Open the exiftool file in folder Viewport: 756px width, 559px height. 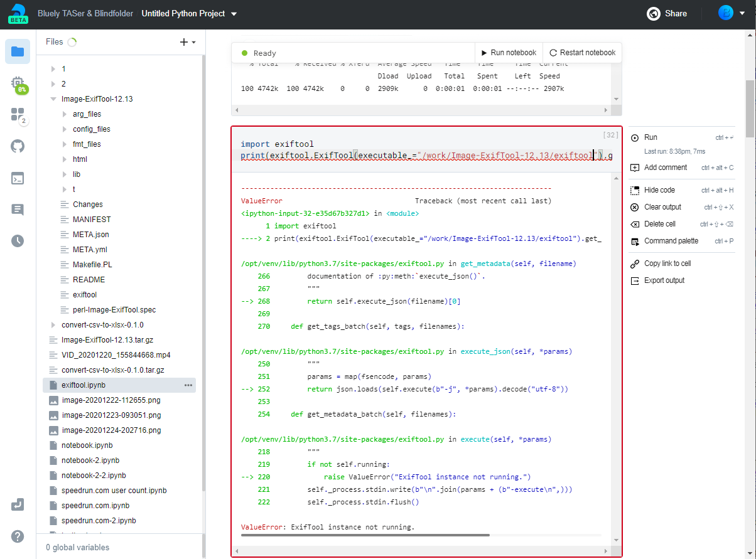[85, 294]
